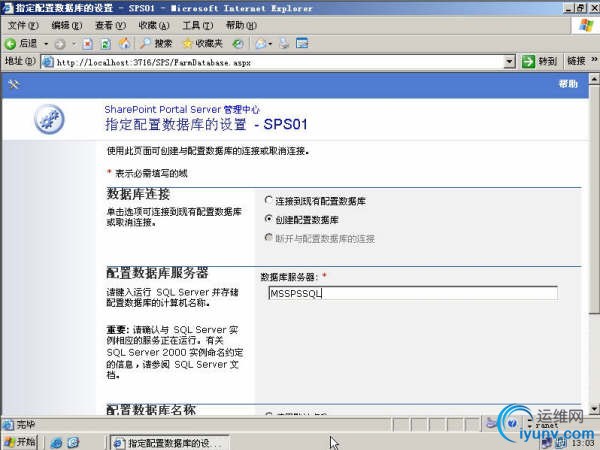This screenshot has height=450, width=600.
Task: Open the 工具(T) menu
Action: tap(197, 25)
